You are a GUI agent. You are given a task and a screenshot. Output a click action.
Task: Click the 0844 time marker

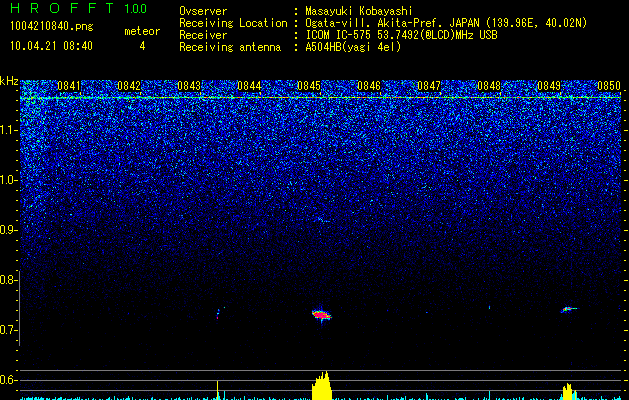[249, 86]
